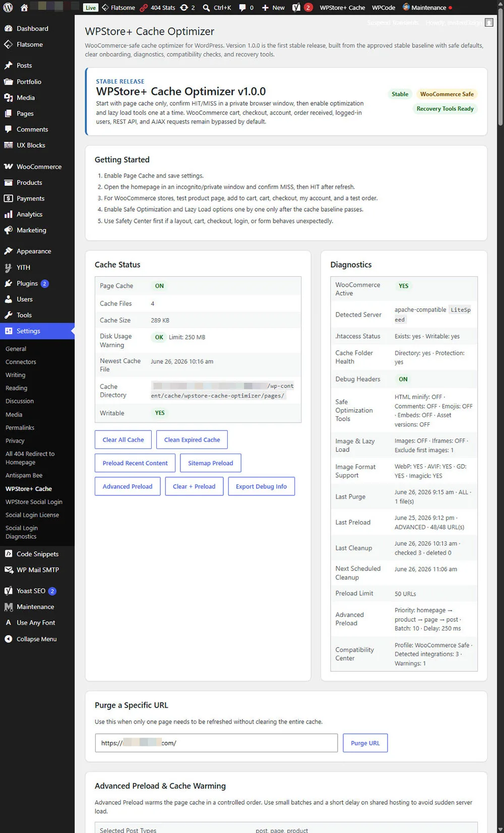Click Export Debug Info button

tap(261, 486)
